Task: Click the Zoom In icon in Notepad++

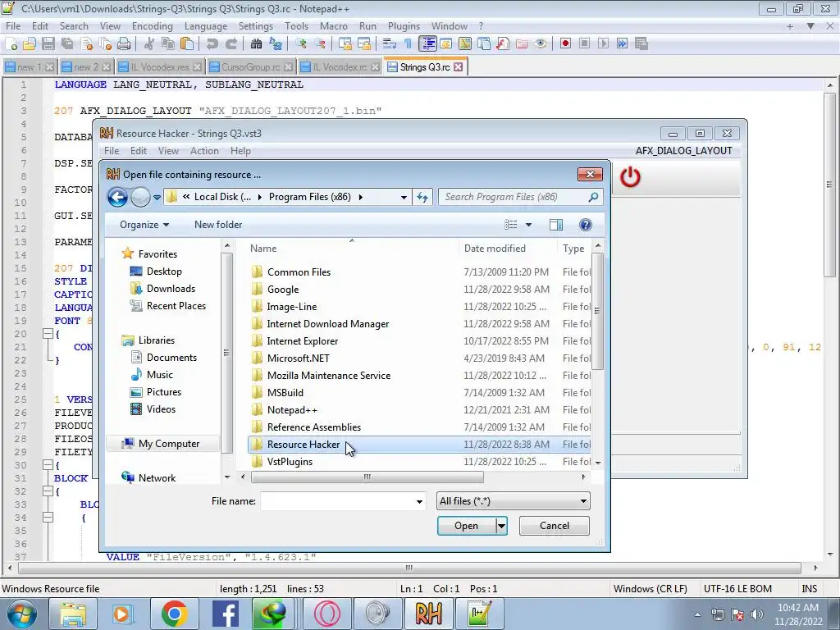Action: (x=301, y=44)
